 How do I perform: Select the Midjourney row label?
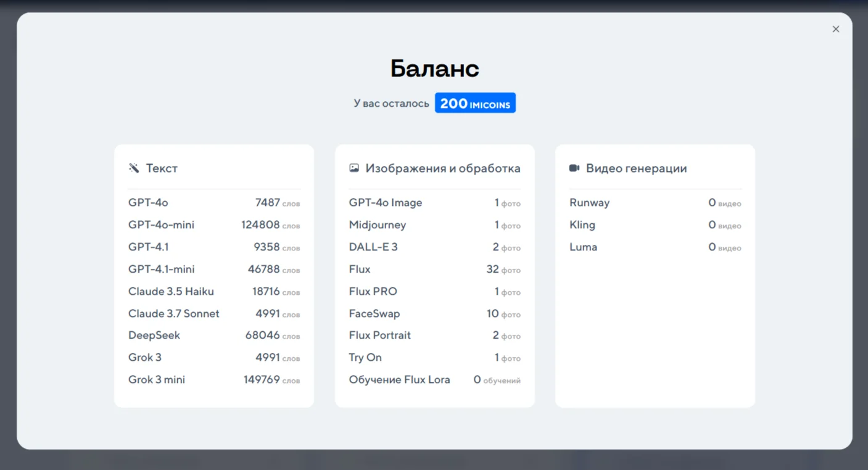378,225
